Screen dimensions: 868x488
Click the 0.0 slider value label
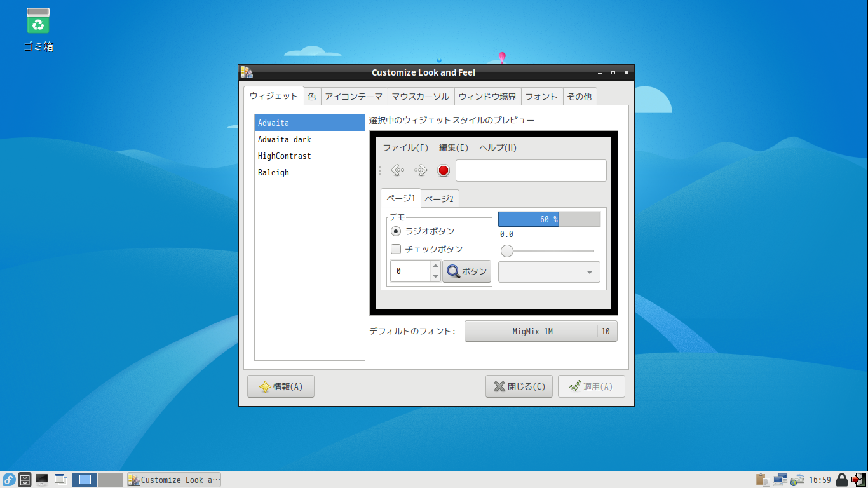506,234
